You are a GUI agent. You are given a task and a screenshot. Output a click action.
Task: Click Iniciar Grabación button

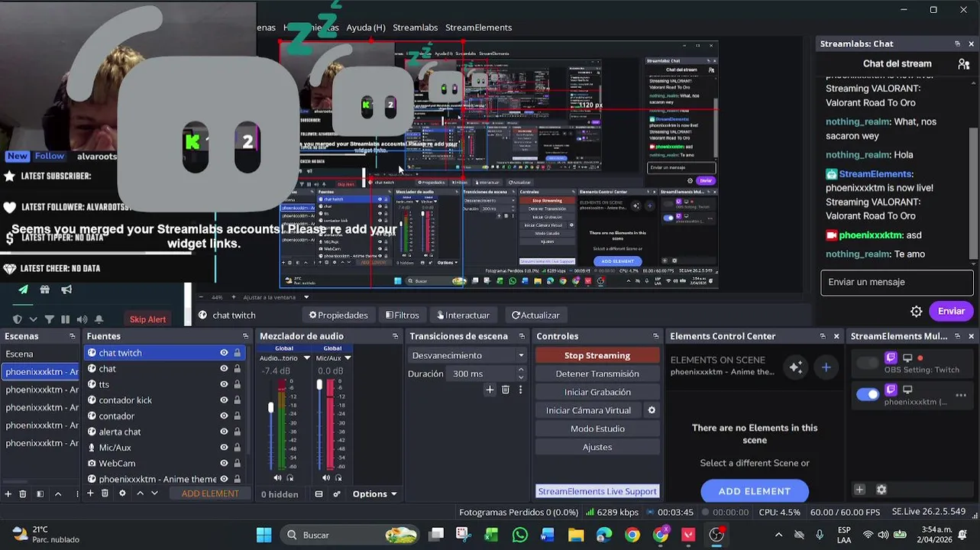tap(597, 392)
